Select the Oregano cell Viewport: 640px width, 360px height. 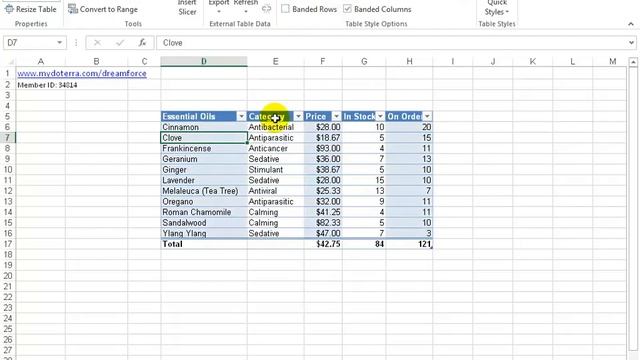point(204,202)
